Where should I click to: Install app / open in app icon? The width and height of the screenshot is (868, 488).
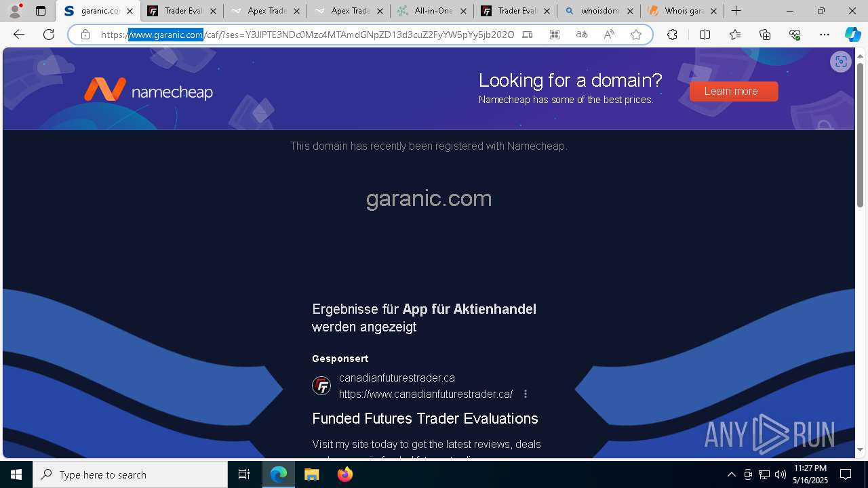528,35
